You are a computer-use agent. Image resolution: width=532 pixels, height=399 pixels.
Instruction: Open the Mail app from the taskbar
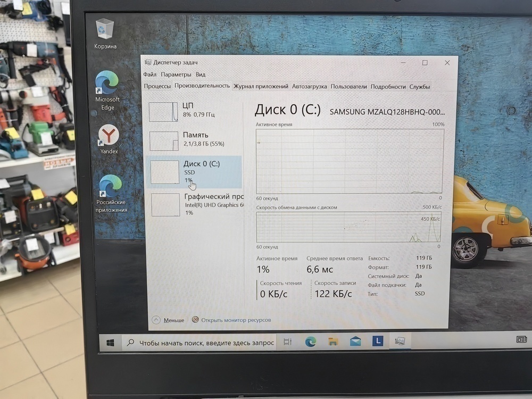coord(355,339)
